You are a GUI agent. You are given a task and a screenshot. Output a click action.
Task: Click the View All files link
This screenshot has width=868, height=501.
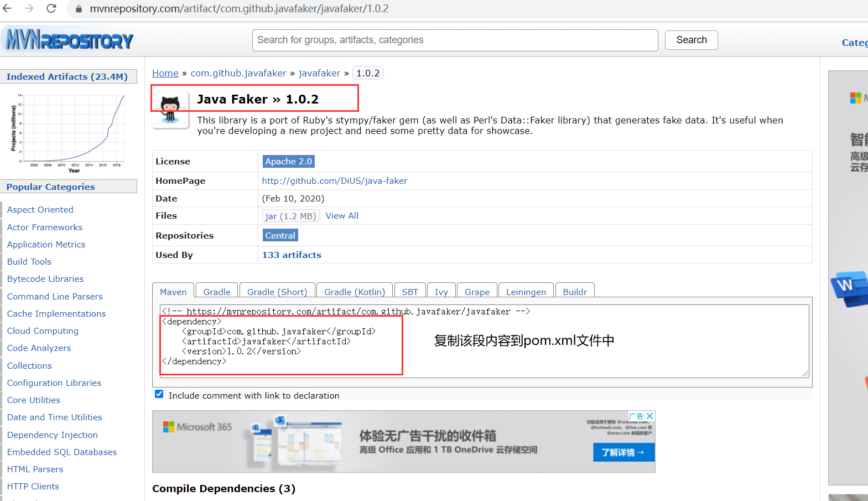[x=342, y=215]
